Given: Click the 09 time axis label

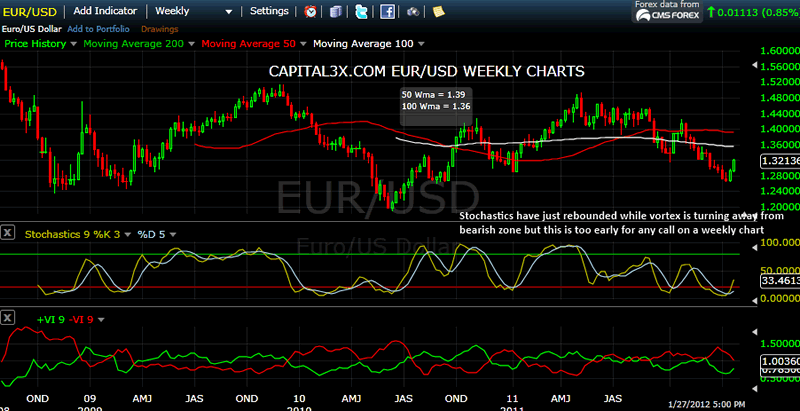Looking at the screenshot, I should [90, 398].
